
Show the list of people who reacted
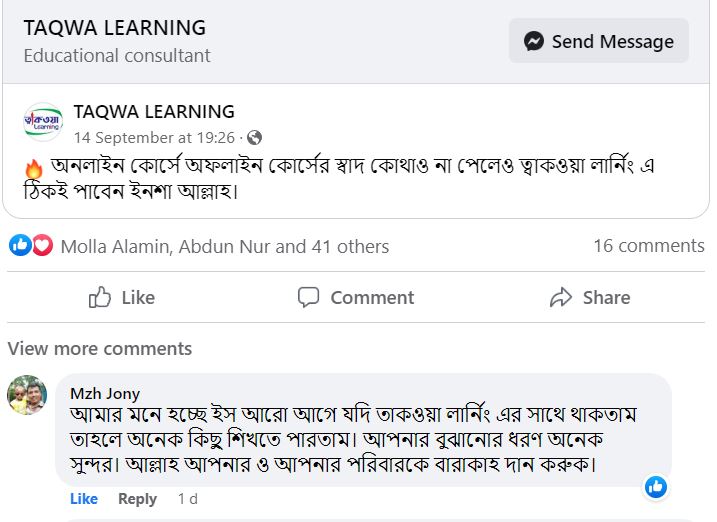coord(225,246)
